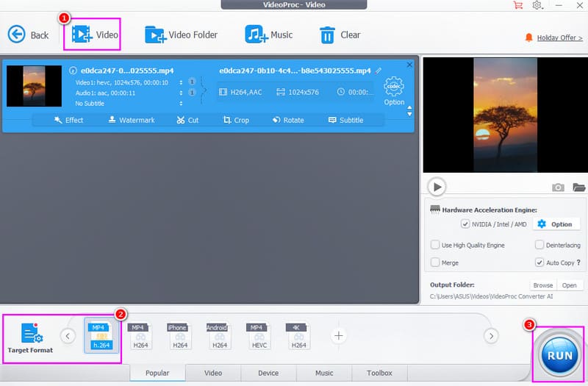Switch to the Device tab

click(268, 373)
